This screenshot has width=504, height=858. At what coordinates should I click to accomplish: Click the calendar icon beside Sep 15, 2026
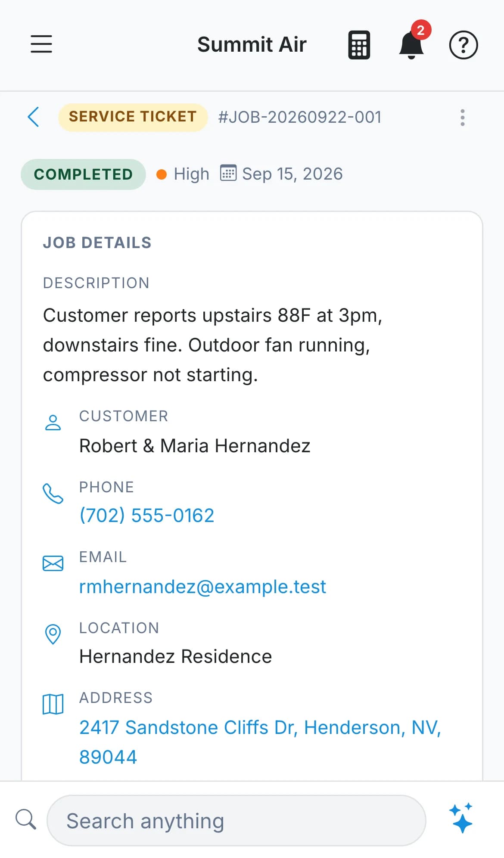pyautogui.click(x=228, y=173)
